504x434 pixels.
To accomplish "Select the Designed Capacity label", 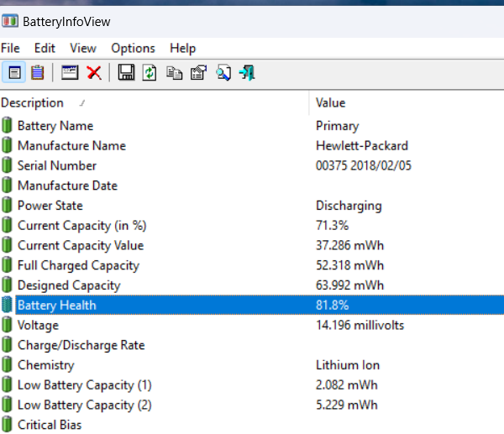I will [69, 285].
